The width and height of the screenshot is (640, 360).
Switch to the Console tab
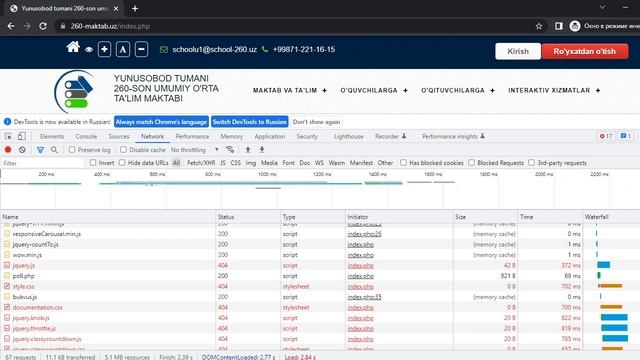coord(86,136)
